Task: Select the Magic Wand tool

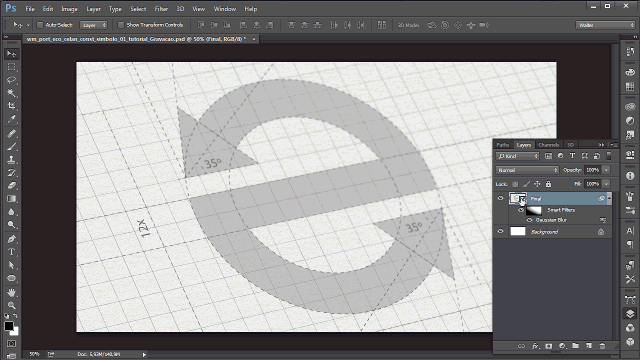Action: [11, 93]
